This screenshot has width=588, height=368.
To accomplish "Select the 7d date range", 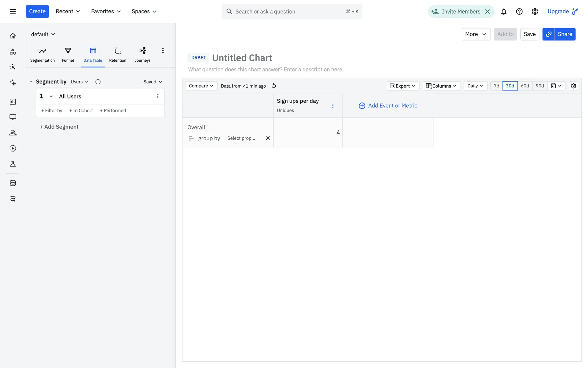I will (x=496, y=86).
